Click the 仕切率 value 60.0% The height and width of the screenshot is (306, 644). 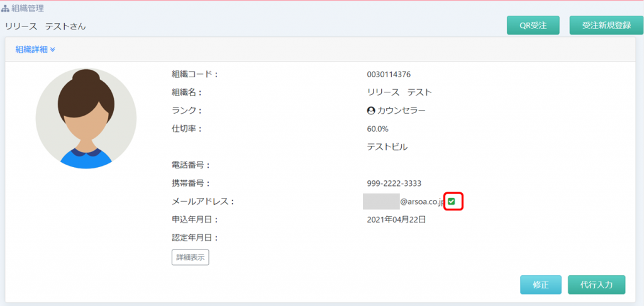click(x=377, y=129)
